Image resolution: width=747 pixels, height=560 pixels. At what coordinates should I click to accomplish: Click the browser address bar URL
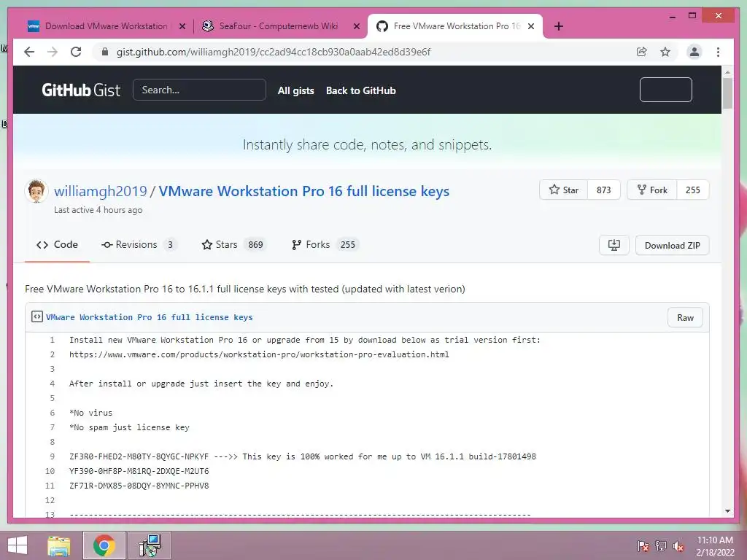tap(274, 52)
